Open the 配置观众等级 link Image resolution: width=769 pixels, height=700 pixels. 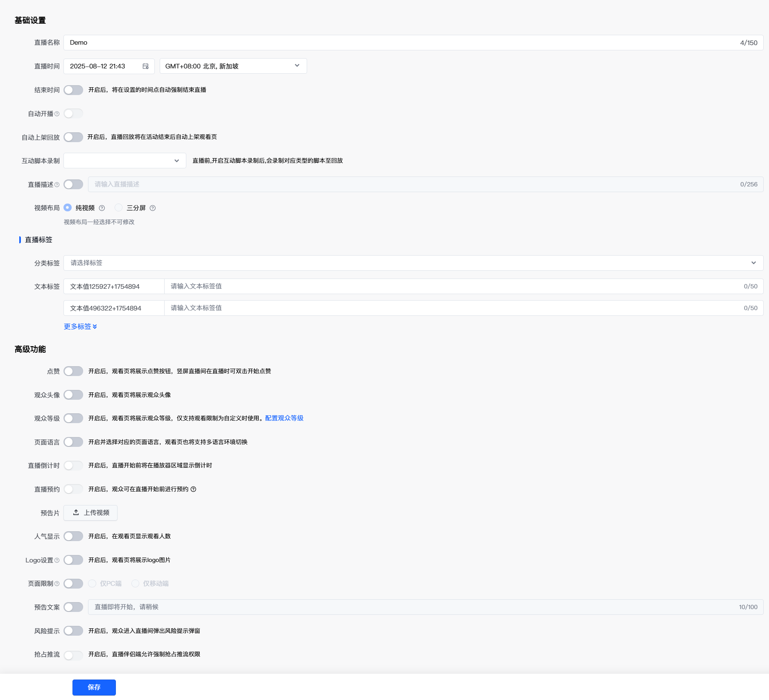(284, 418)
